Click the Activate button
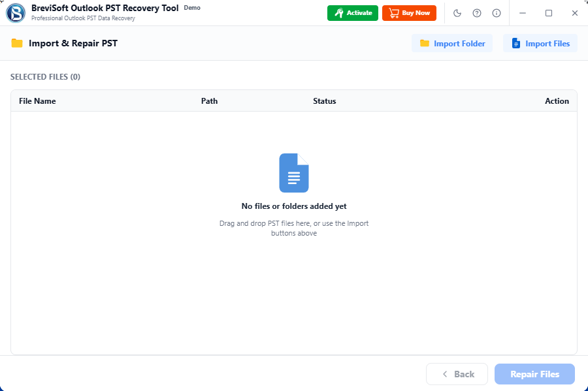Screen dimensions: 588x391 353,13
